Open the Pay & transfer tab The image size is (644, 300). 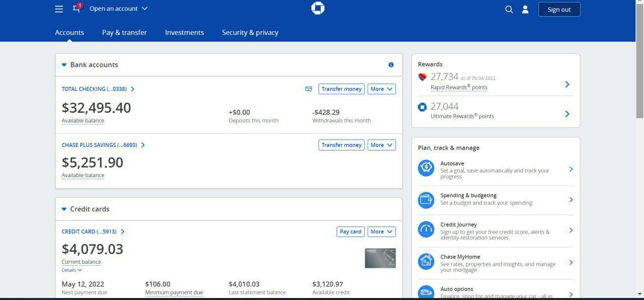124,33
